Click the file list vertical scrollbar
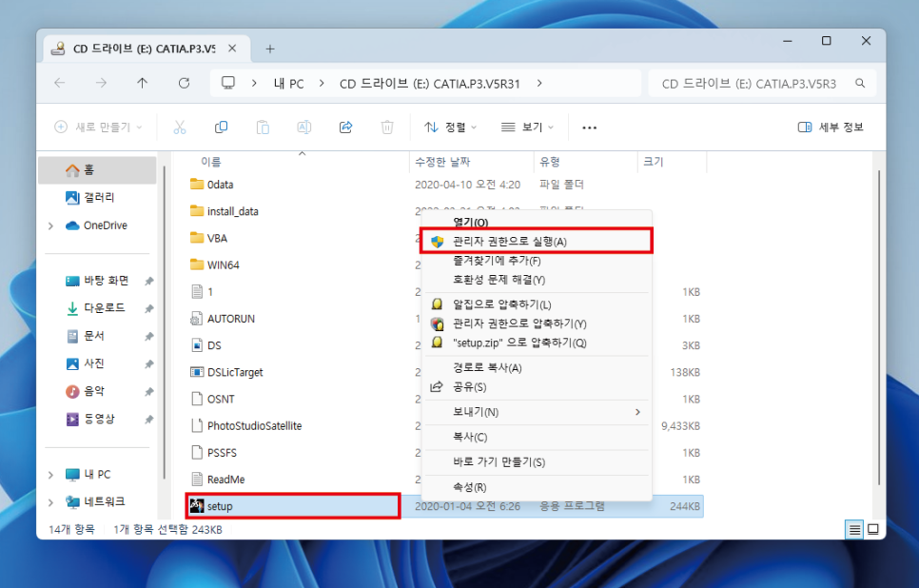The height and width of the screenshot is (588, 919). [x=879, y=328]
